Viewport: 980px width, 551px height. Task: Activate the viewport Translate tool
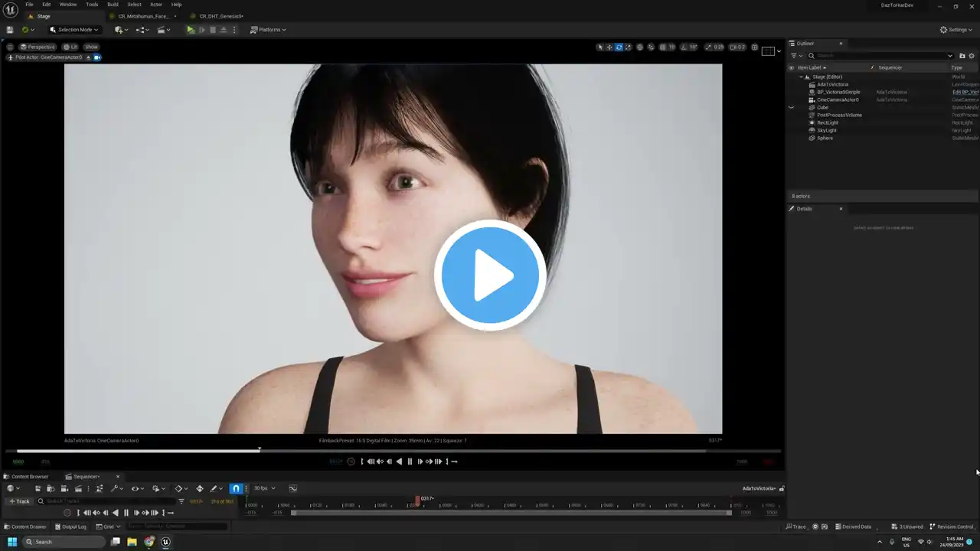point(609,47)
